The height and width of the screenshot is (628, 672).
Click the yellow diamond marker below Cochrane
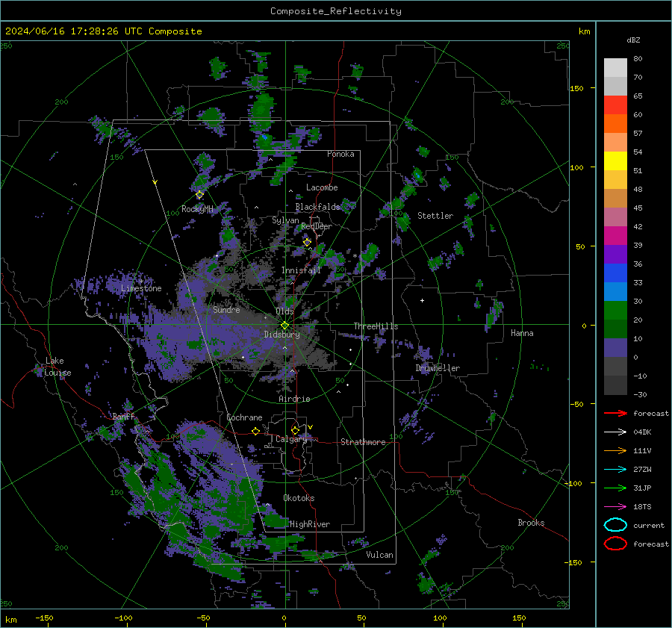click(256, 432)
